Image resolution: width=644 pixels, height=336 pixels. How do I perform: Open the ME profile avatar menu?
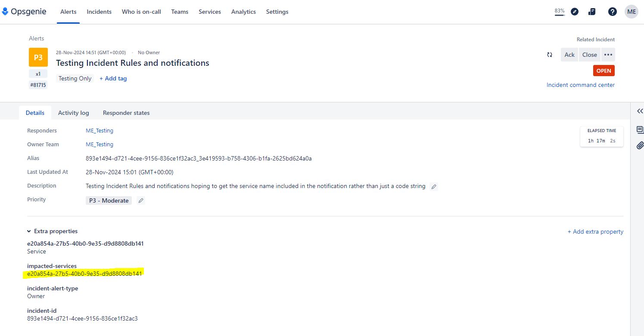pyautogui.click(x=631, y=12)
